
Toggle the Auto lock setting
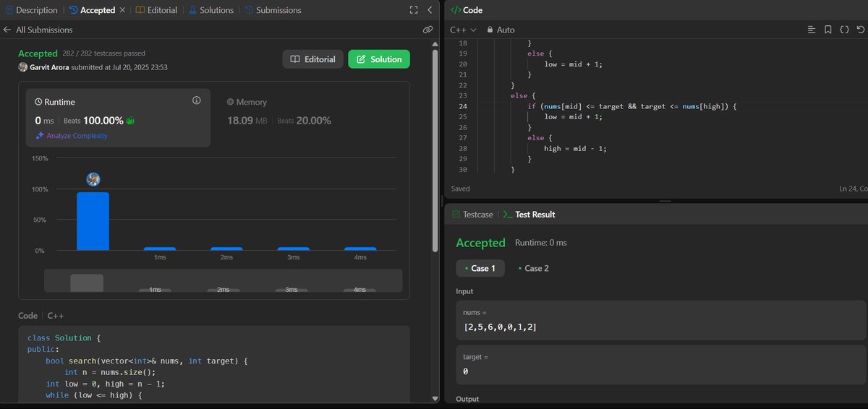pos(501,30)
